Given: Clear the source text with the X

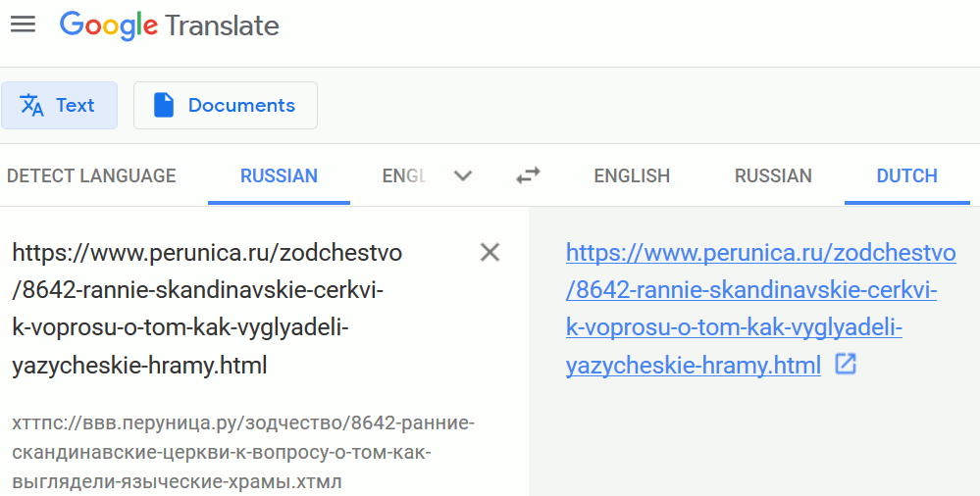Looking at the screenshot, I should (490, 252).
